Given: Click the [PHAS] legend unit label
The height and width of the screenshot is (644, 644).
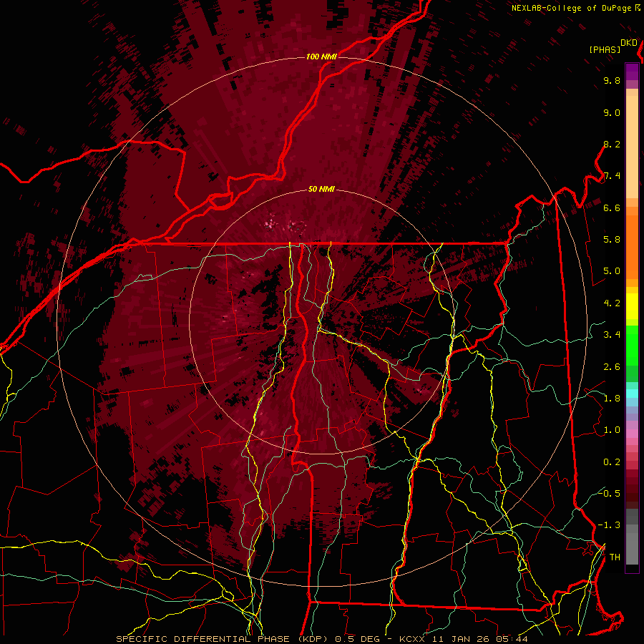Looking at the screenshot, I should (605, 49).
